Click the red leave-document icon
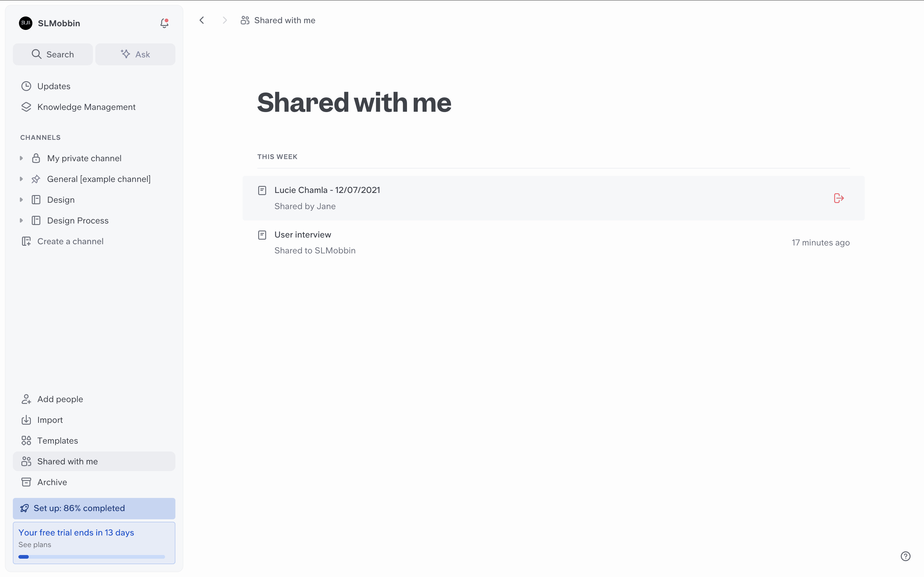Viewport: 924px width, 577px height. pyautogui.click(x=838, y=198)
